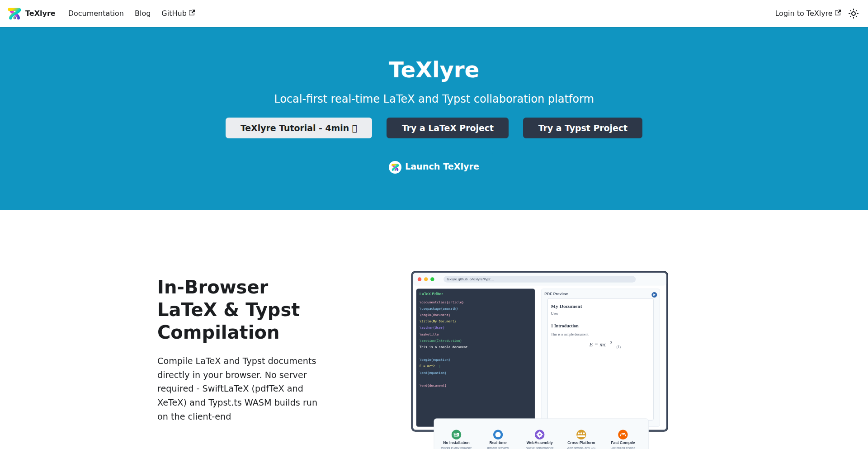Viewport: 868px width, 449px height.
Task: Click the \begin{equation} code line
Action: [x=435, y=360]
